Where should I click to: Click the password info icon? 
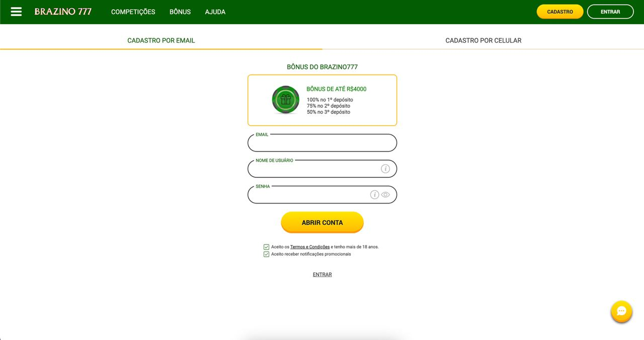point(374,194)
